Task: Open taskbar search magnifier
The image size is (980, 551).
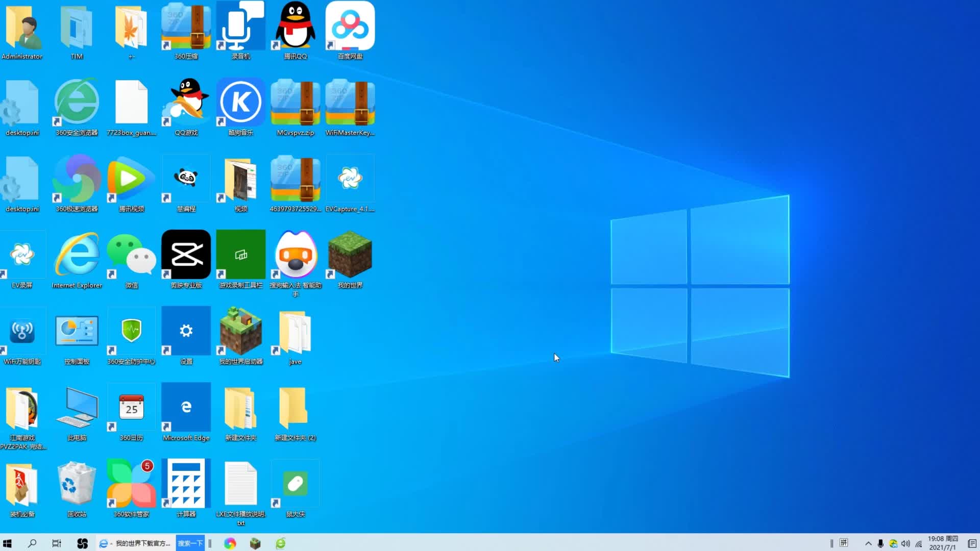Action: 32,543
